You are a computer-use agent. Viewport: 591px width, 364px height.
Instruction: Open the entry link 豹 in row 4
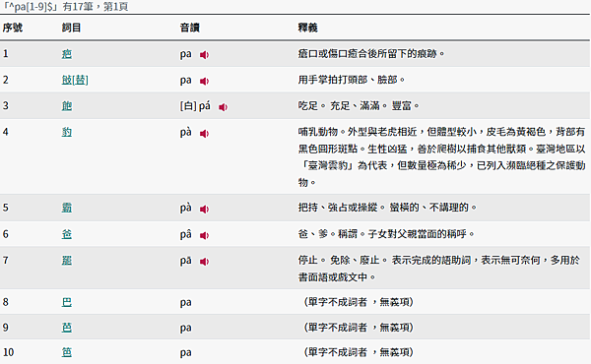tap(67, 132)
